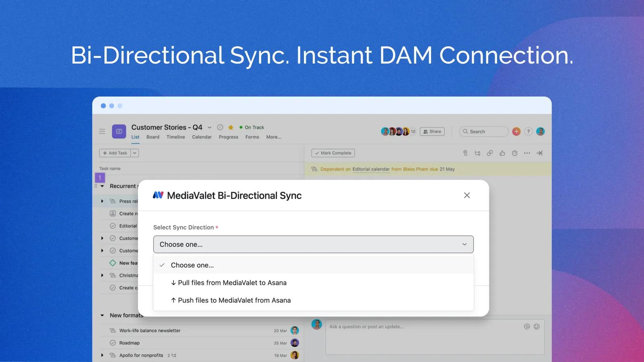Click the Share button
The image size is (644, 362).
click(x=432, y=132)
